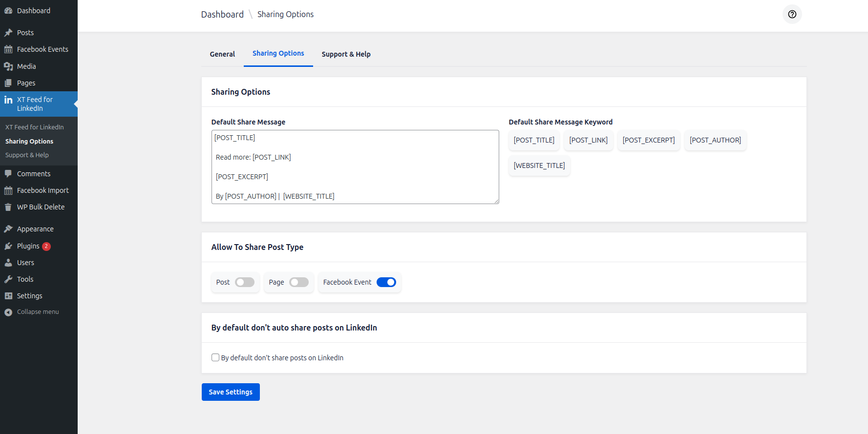This screenshot has width=868, height=434.
Task: Click the Plugins plug icon
Action: pos(8,246)
